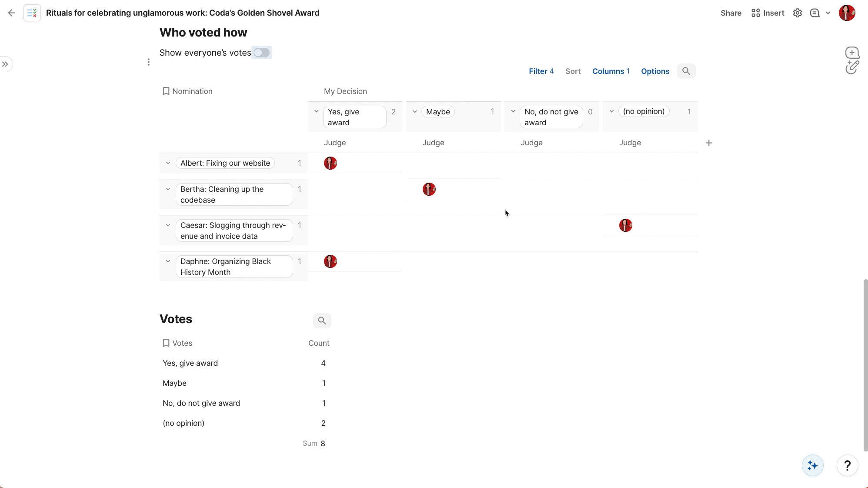Image resolution: width=868 pixels, height=488 pixels.
Task: Click the page vertical scrollbar
Action: 865,364
